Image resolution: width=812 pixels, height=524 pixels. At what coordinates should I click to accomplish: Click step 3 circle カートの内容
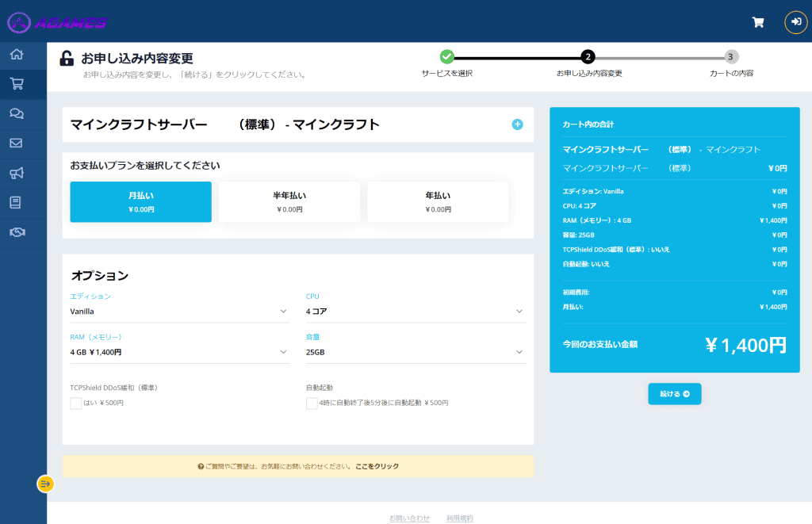point(730,56)
